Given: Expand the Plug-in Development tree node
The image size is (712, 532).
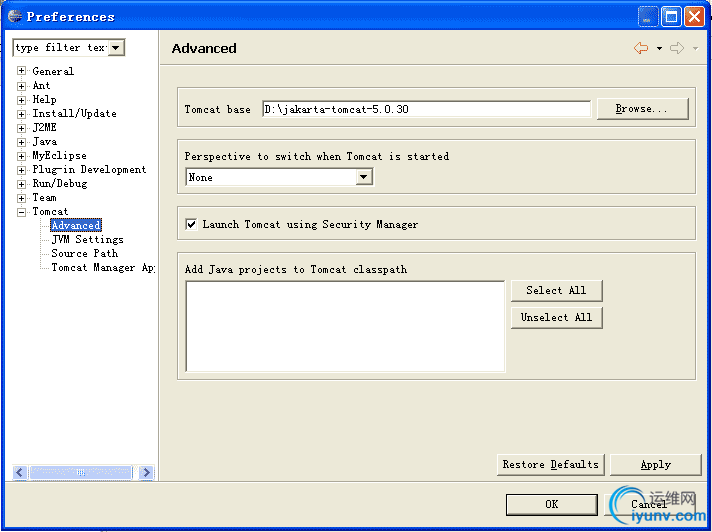Looking at the screenshot, I should (x=21, y=170).
